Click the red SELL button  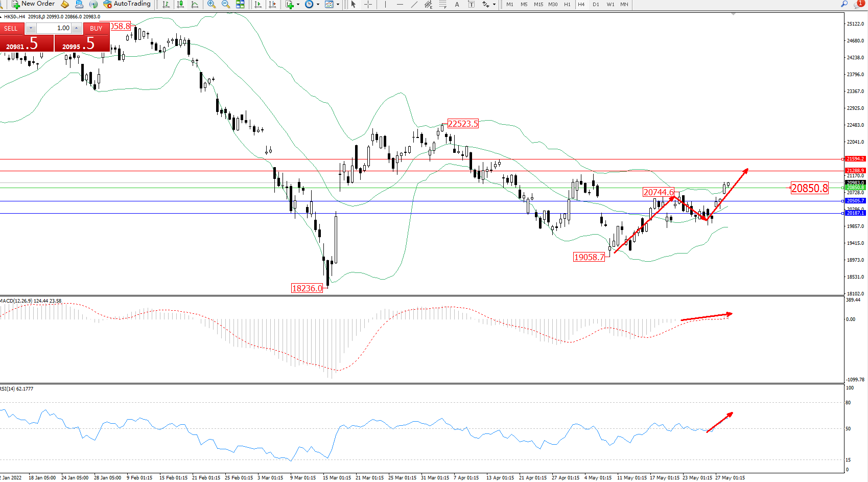point(11,28)
